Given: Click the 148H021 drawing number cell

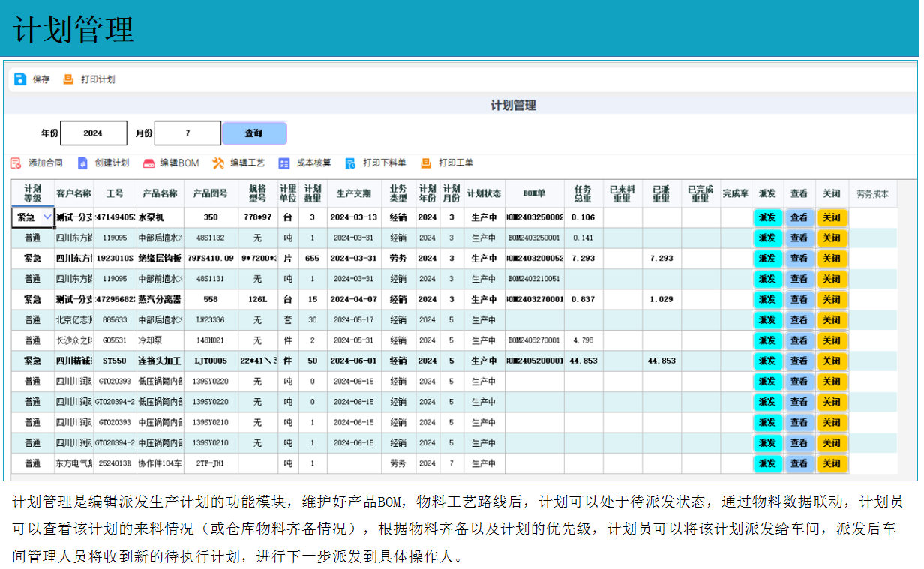Looking at the screenshot, I should pyautogui.click(x=211, y=340).
